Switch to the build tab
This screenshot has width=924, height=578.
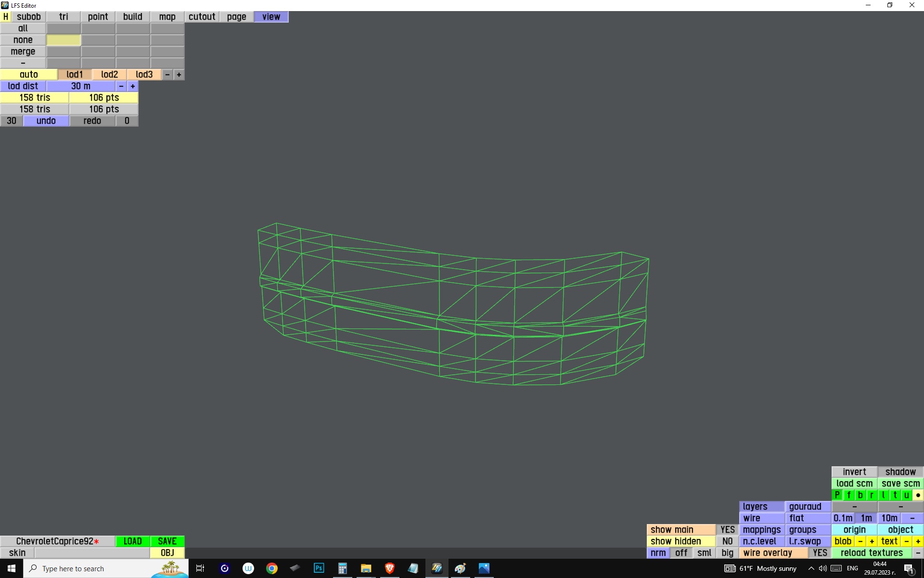coord(133,17)
